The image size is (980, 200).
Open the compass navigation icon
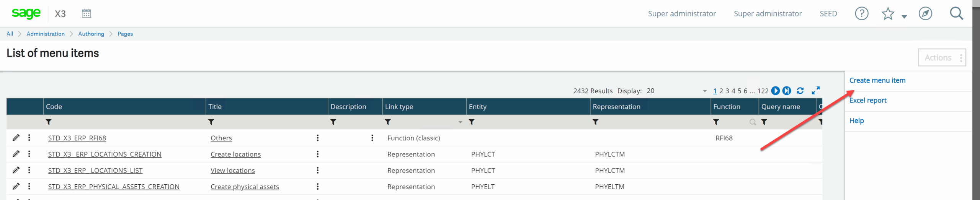925,14
